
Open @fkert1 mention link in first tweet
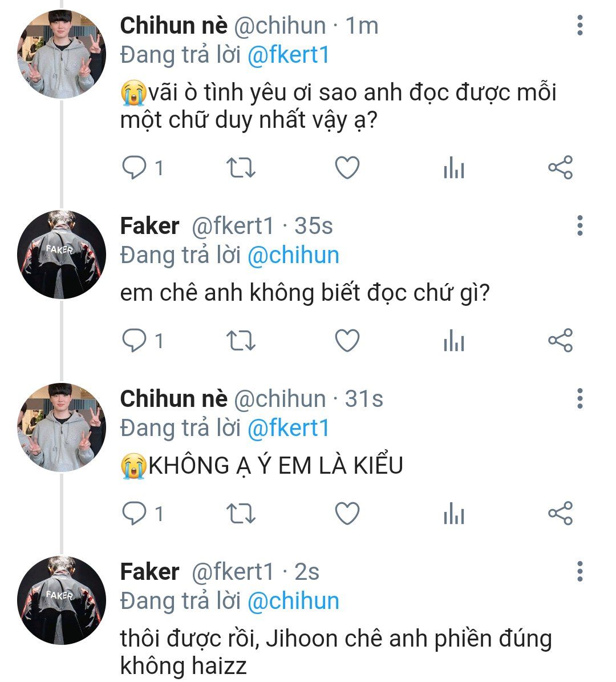[x=288, y=55]
